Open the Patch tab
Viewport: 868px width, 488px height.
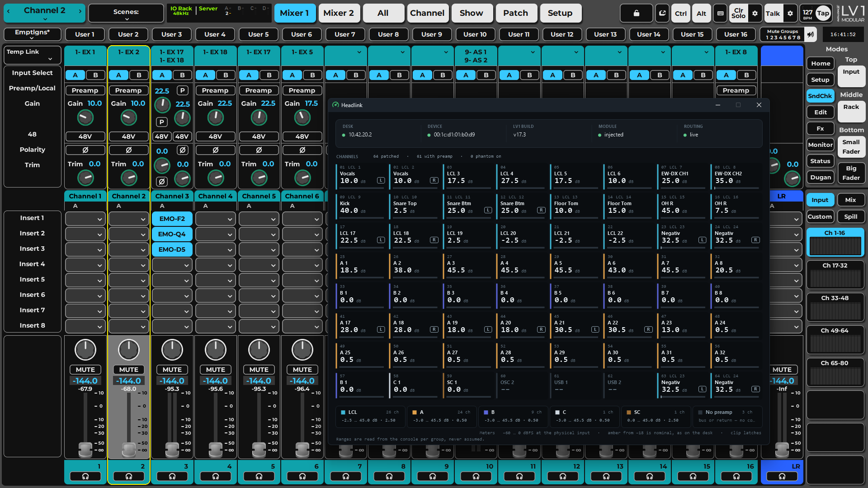516,13
